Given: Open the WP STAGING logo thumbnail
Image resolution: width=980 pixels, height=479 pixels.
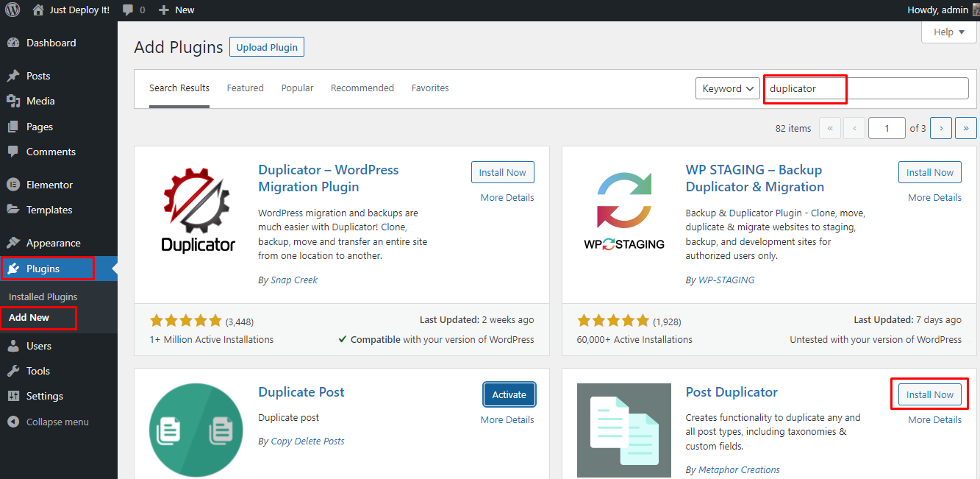Looking at the screenshot, I should [x=624, y=209].
